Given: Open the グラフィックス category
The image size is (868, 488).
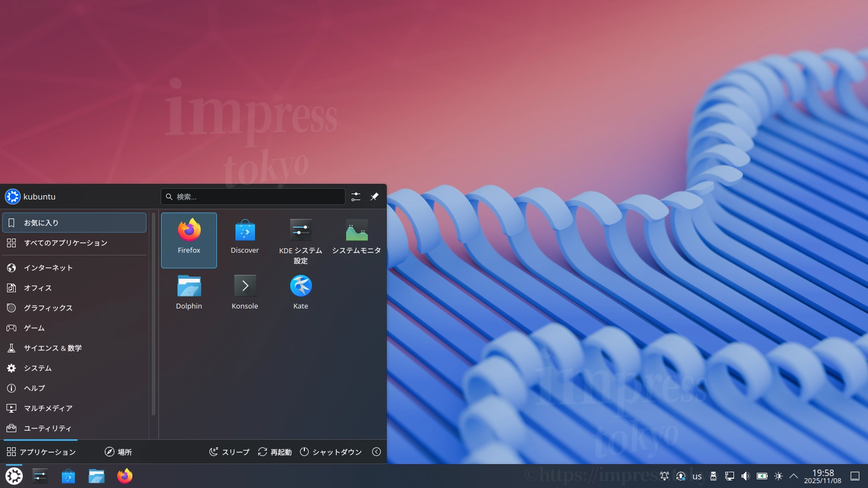Looking at the screenshot, I should (x=74, y=308).
